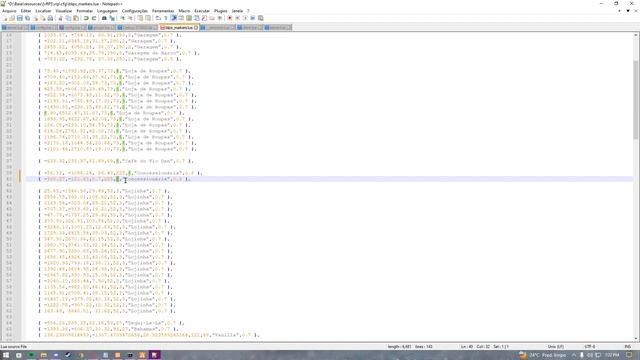Click the "Vanilla" code line
Image resolution: width=640 pixels, height=360 pixels.
pos(149,335)
